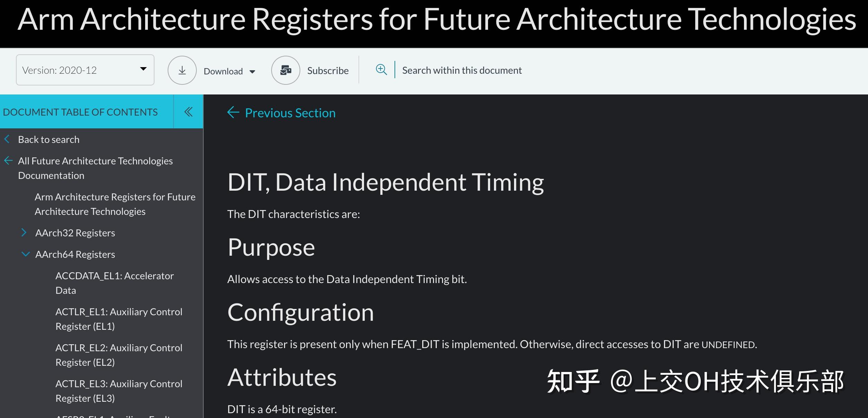Click the Attributes heading

pyautogui.click(x=282, y=377)
